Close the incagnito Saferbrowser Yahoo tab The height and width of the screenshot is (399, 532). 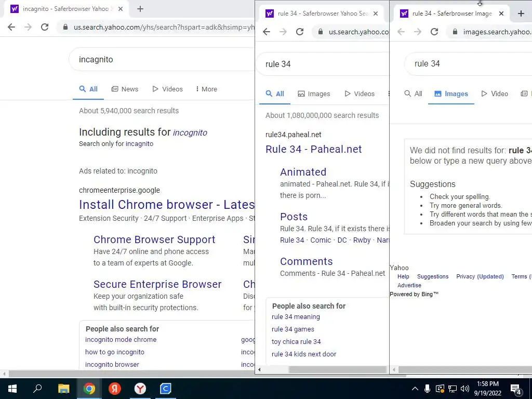[121, 9]
